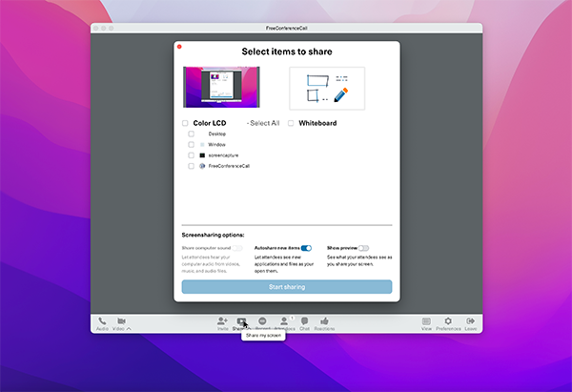Screen dimensions: 572x392
Task: Enable the Show preview toggle
Action: (x=362, y=248)
